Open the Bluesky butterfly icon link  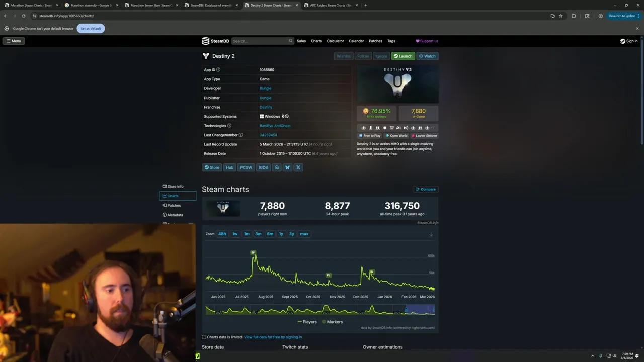pyautogui.click(x=287, y=167)
